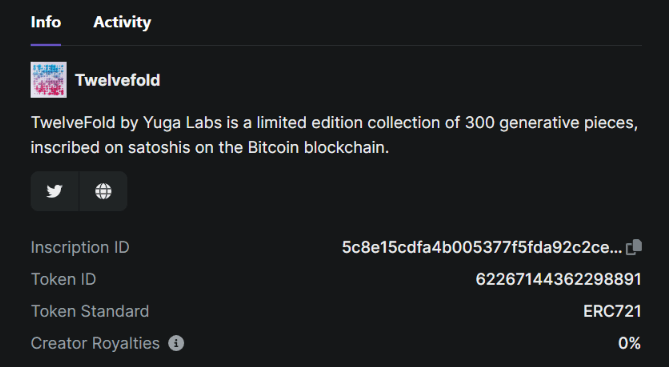Click the Creator Royalties info icon
Viewport: 669px width, 367px height.
176,343
